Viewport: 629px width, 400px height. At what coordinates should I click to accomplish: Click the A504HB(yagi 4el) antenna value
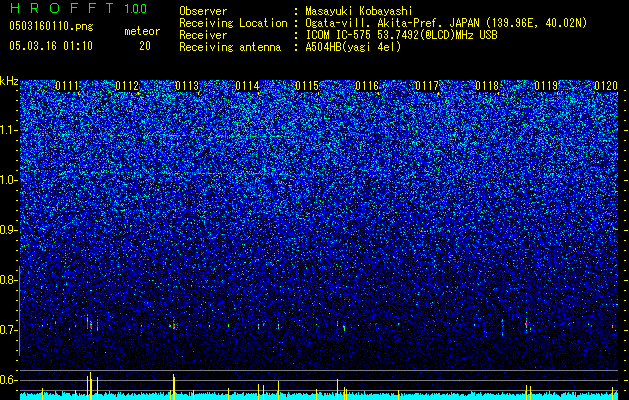point(353,47)
